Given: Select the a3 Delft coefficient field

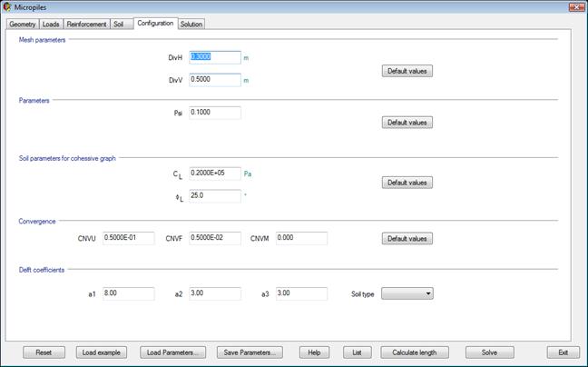Looking at the screenshot, I should 301,293.
